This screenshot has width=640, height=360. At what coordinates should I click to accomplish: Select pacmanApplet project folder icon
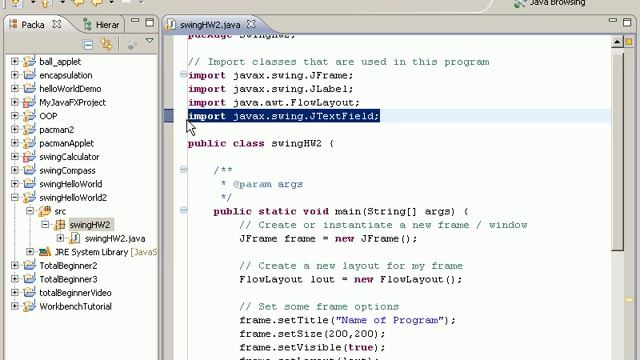(29, 143)
